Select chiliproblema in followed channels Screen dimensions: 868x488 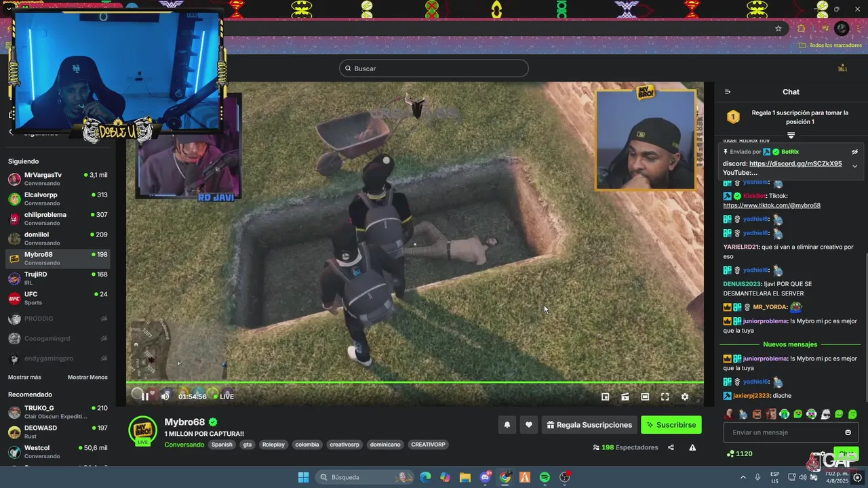[58, 218]
